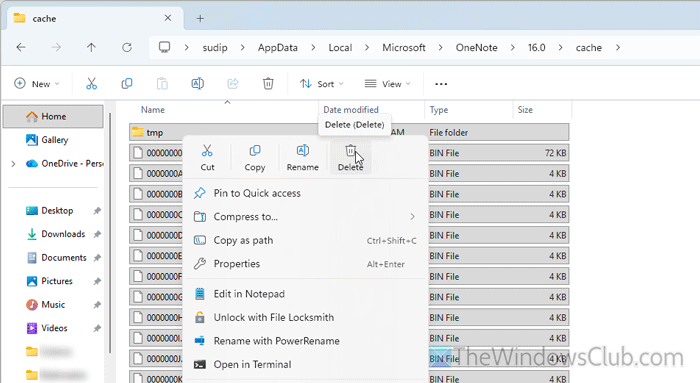Open the View dropdown
Screen dimensions: 700x383
click(388, 84)
